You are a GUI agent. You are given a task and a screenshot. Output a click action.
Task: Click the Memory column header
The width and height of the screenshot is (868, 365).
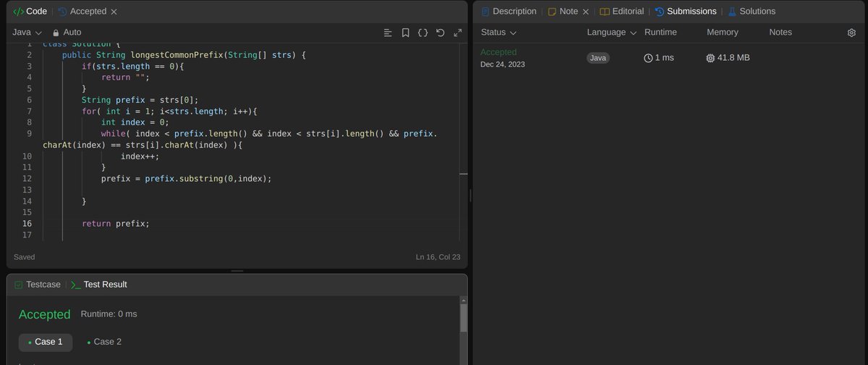pos(723,33)
